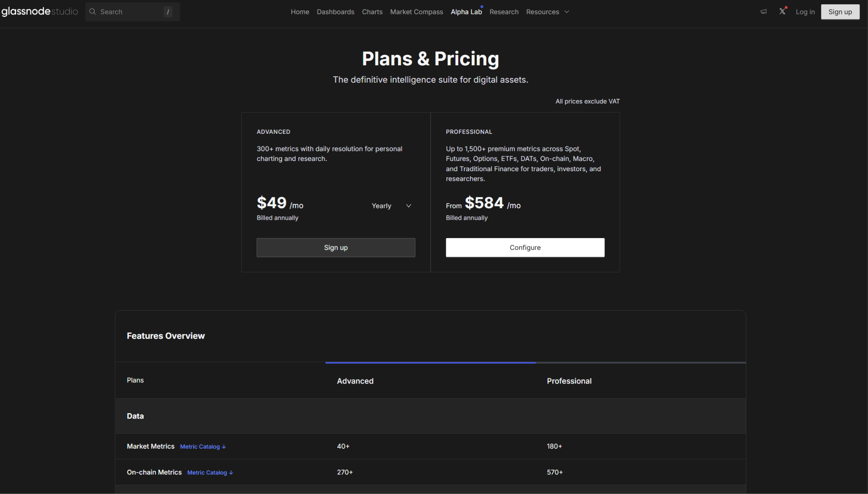Click the '180+' Professional market metrics value
The height and width of the screenshot is (494, 868).
pyautogui.click(x=554, y=446)
